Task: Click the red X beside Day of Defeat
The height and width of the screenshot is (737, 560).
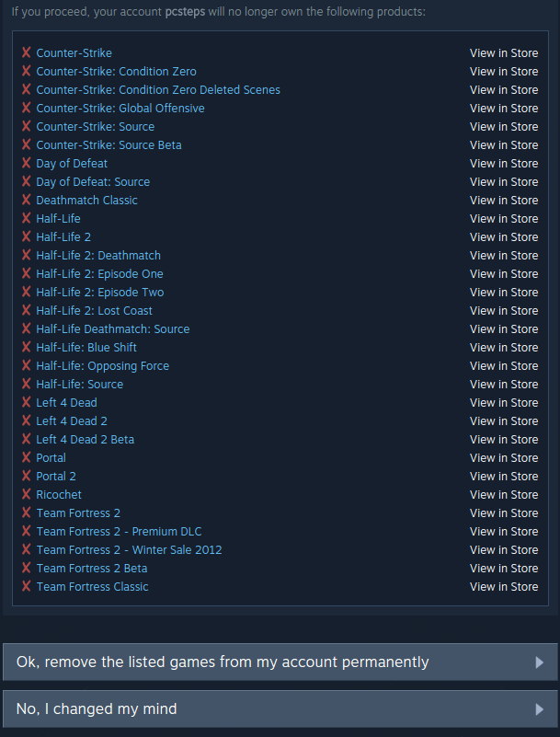Action: [27, 163]
